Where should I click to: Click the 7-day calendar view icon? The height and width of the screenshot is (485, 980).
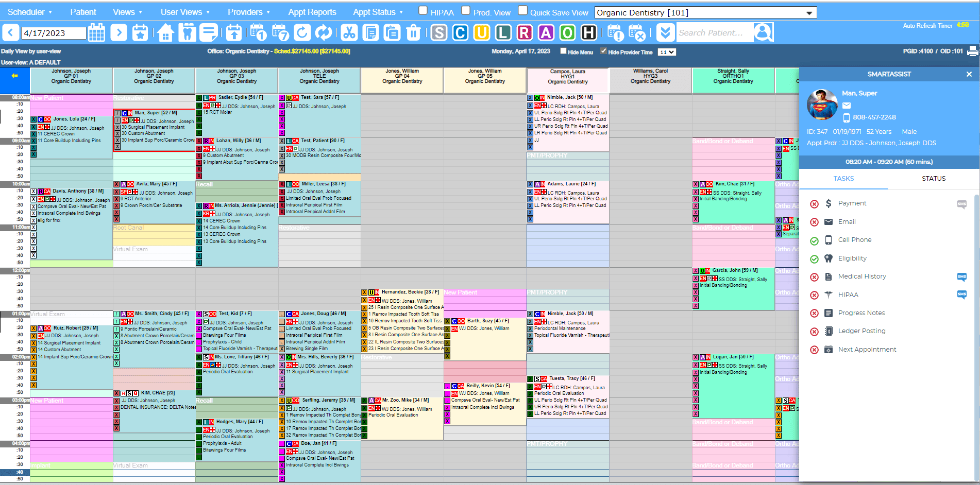(280, 33)
